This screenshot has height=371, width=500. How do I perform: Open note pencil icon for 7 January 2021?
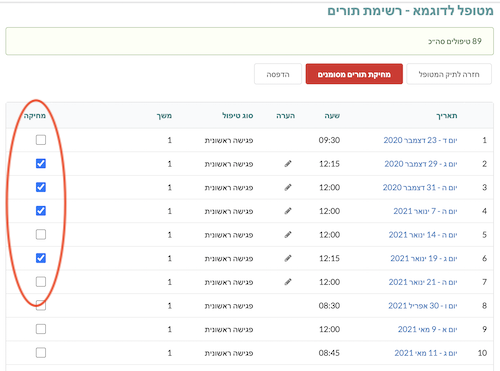click(x=288, y=211)
